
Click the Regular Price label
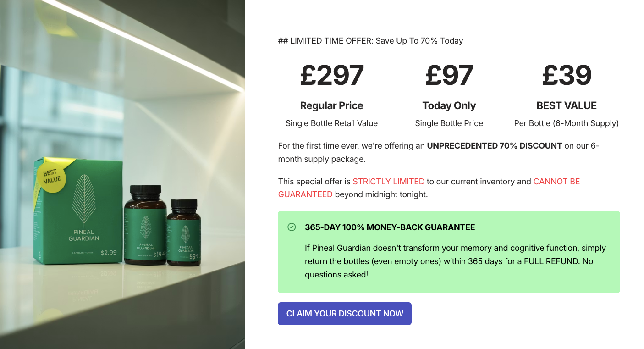(x=331, y=105)
